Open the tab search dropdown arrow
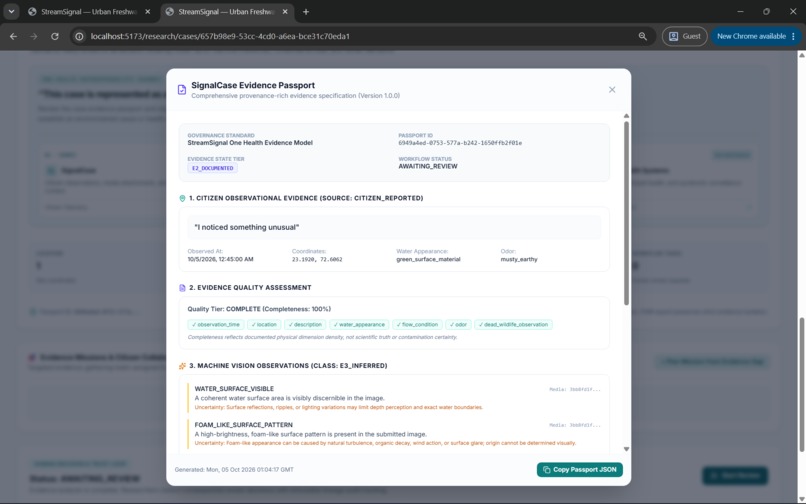This screenshot has width=806, height=504. pos(11,11)
